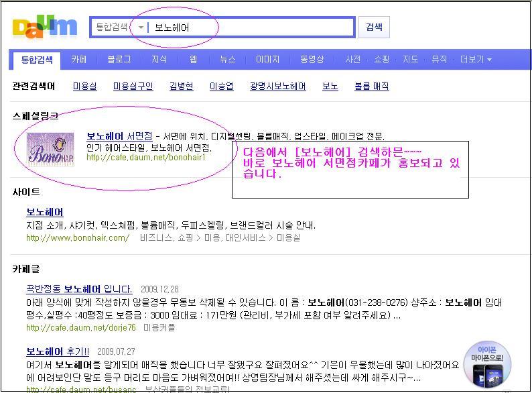Click related search term 볼륨 매직
Image resolution: width=532 pixels, height=393 pixels.
(x=371, y=87)
